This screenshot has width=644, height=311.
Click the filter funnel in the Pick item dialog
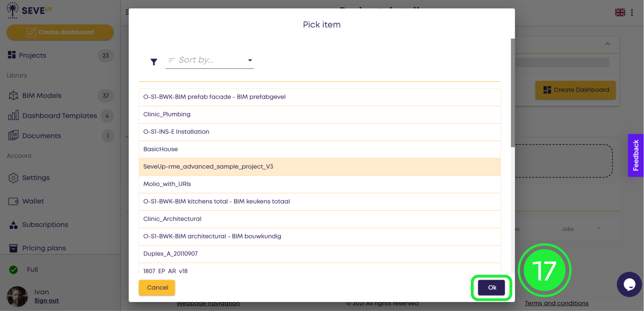pyautogui.click(x=154, y=62)
